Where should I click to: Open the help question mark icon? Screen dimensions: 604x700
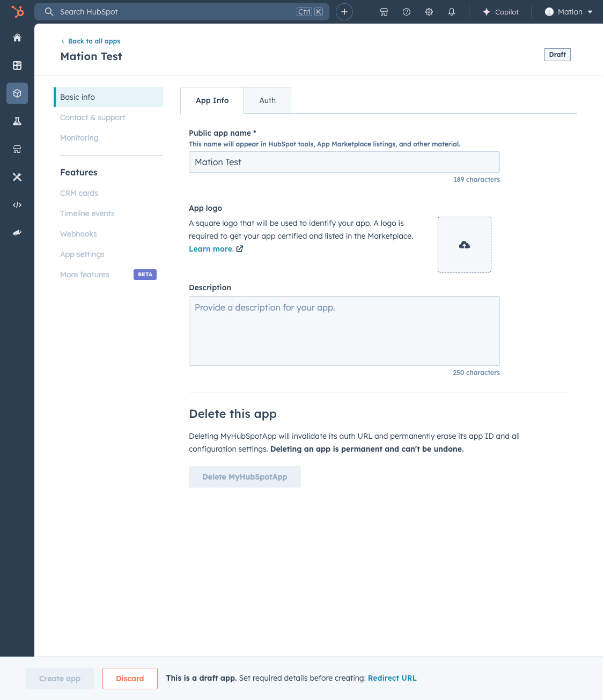[x=407, y=12]
